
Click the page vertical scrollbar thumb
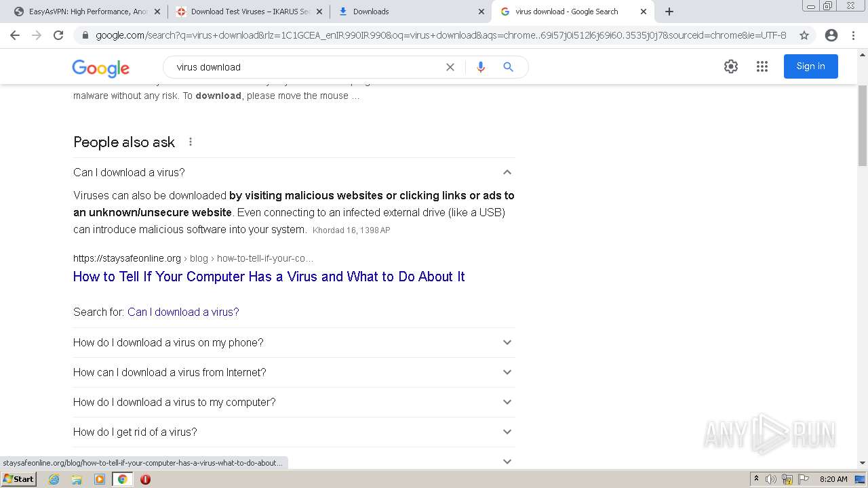(x=863, y=125)
